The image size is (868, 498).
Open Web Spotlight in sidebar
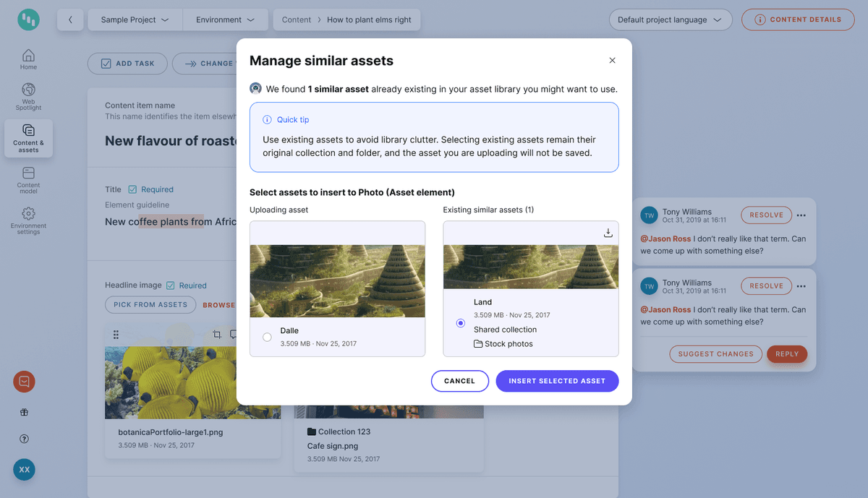[28, 96]
